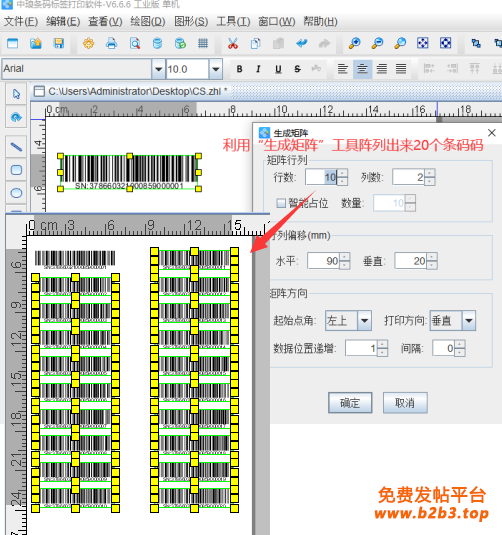Click the 取消 button
This screenshot has width=502, height=535.
[x=405, y=403]
